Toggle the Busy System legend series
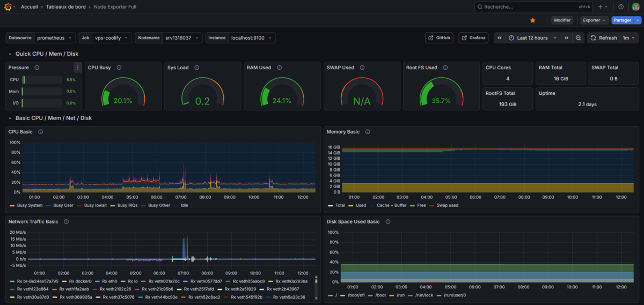Image resolution: width=644 pixels, height=305 pixels. (29, 205)
